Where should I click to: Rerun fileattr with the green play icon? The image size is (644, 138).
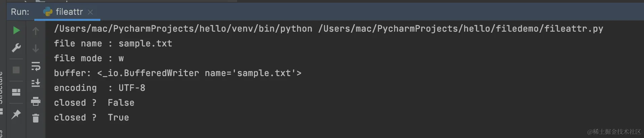[16, 31]
